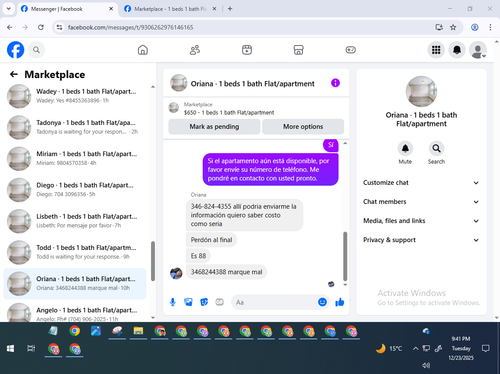This screenshot has height=374, width=500.
Task: Bookmark this page with the star icon
Action: pyautogui.click(x=453, y=27)
